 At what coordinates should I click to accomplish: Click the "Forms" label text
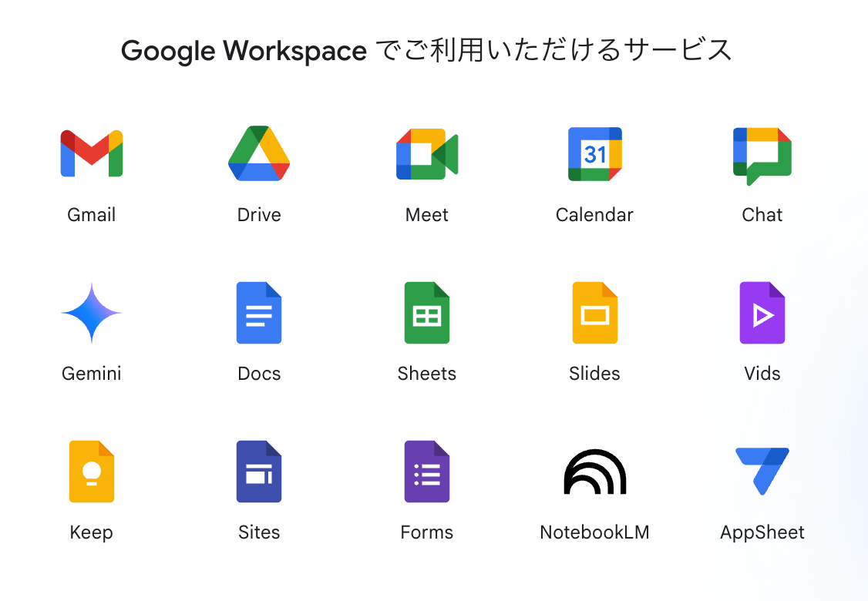point(427,532)
